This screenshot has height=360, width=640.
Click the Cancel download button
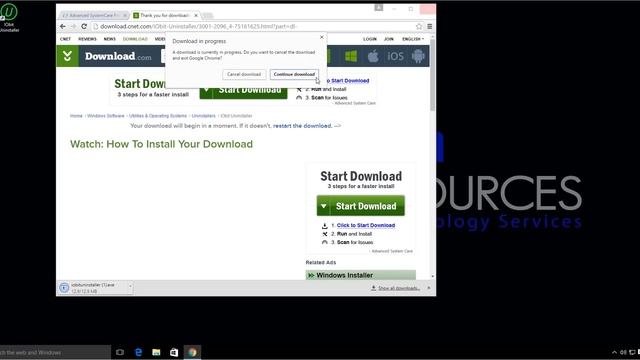(x=244, y=74)
